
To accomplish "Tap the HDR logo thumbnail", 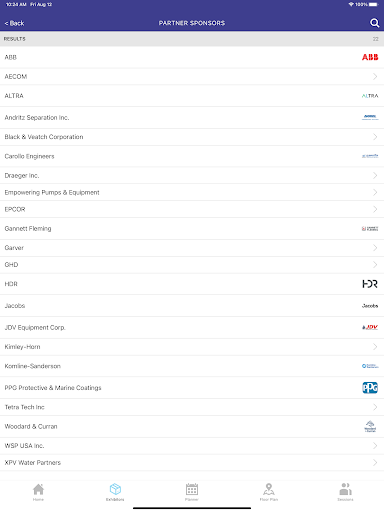I will coord(370,284).
